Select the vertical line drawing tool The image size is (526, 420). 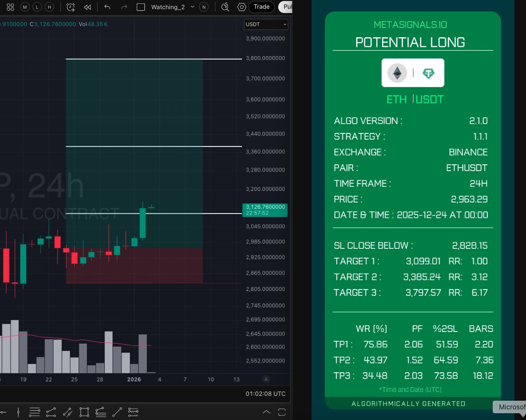[18, 412]
